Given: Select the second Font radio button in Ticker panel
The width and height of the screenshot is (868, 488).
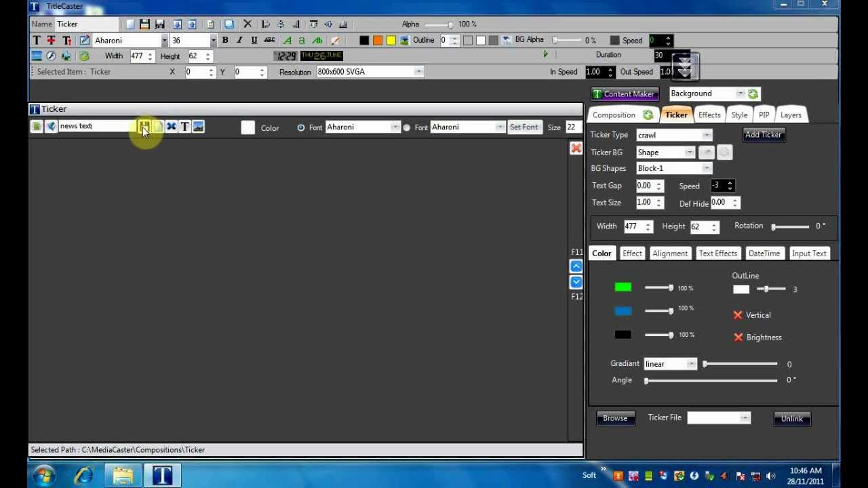Looking at the screenshot, I should point(406,127).
